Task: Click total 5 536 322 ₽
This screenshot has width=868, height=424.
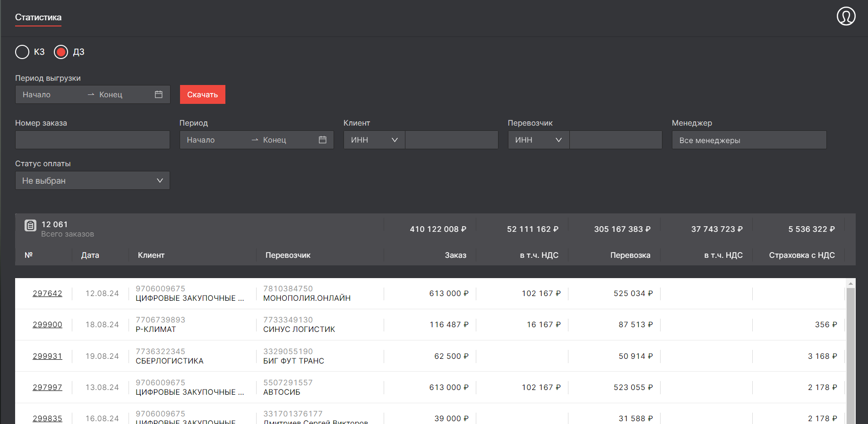Action: click(x=811, y=229)
